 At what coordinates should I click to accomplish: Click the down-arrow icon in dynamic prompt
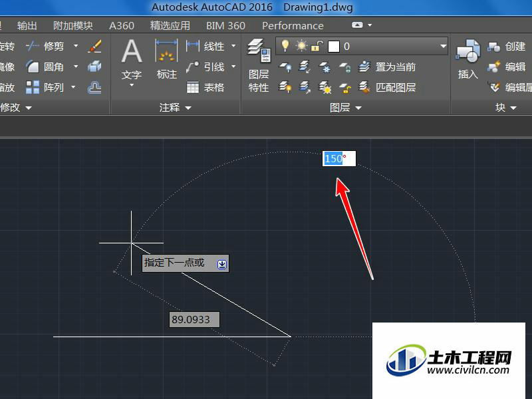tap(222, 264)
